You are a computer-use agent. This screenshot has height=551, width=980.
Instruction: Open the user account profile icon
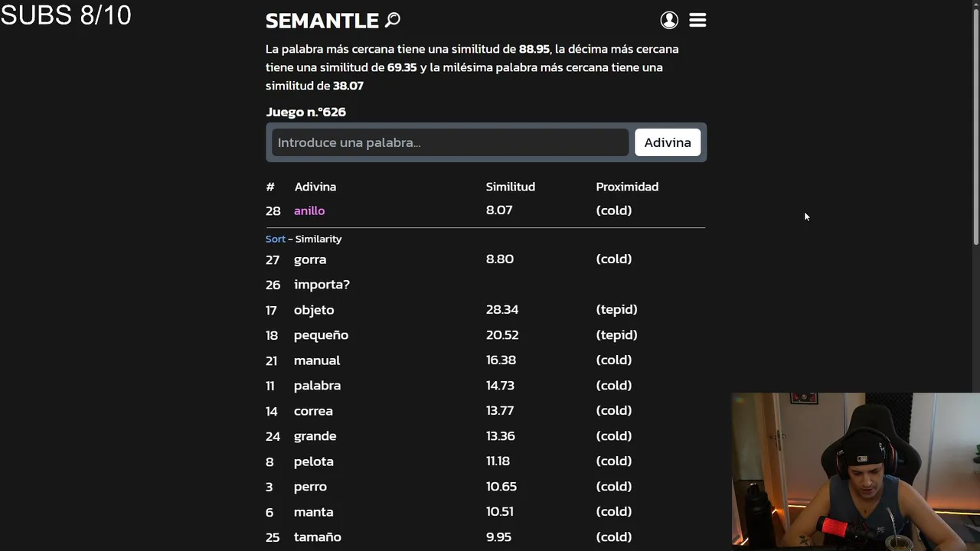point(669,21)
